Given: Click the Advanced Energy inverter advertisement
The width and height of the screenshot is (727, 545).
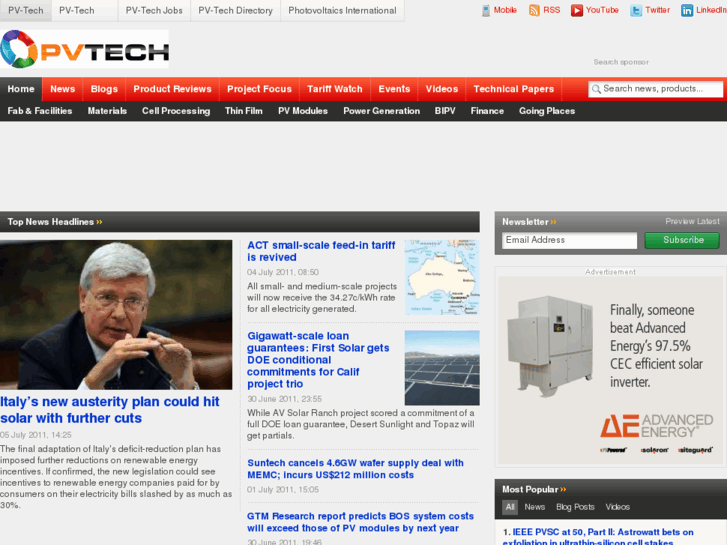Looking at the screenshot, I should (611, 370).
